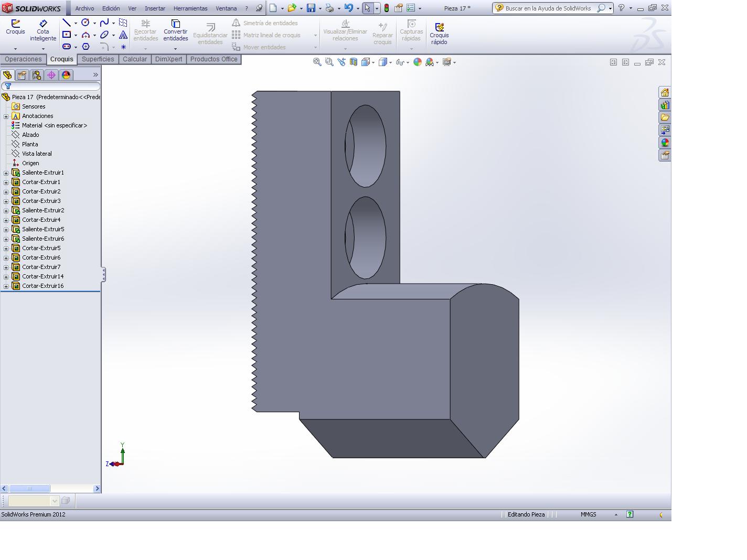Expand the Cortar-Extruir16 feature
Image resolution: width=747 pixels, height=560 pixels.
[x=6, y=286]
